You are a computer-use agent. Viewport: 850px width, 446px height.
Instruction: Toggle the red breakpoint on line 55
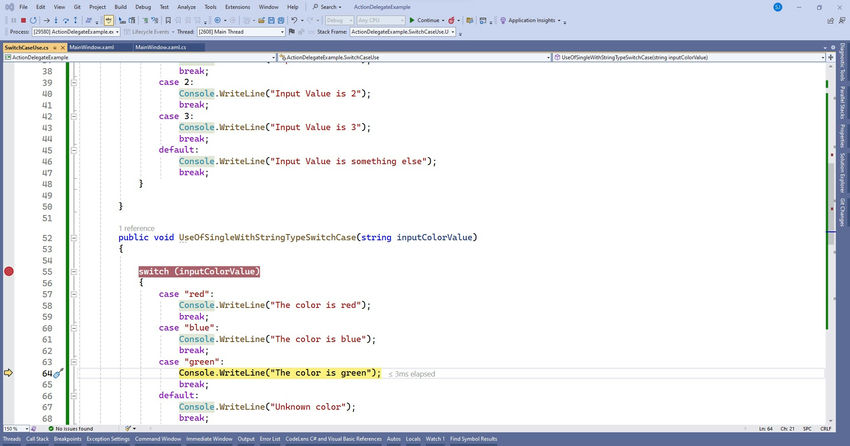10,271
